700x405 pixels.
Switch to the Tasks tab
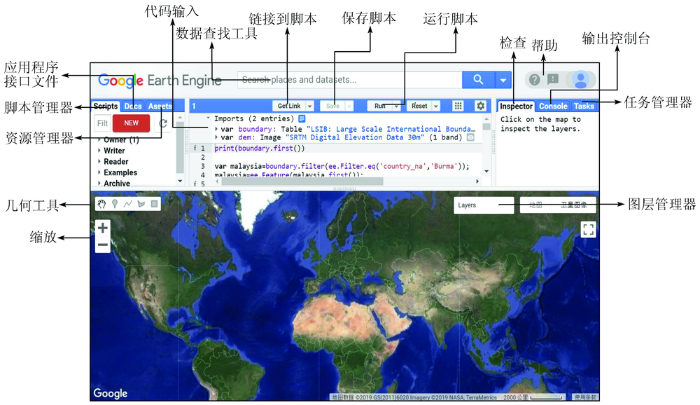(584, 106)
